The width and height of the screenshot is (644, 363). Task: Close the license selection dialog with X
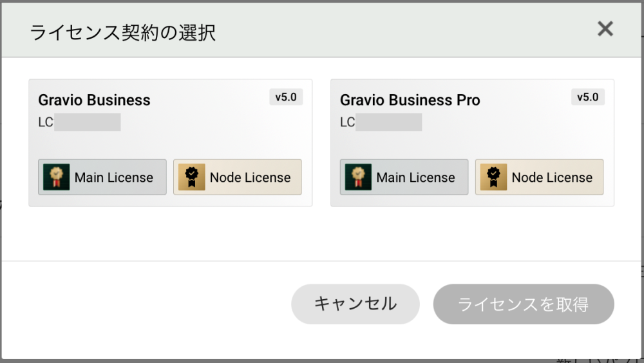[x=605, y=29]
